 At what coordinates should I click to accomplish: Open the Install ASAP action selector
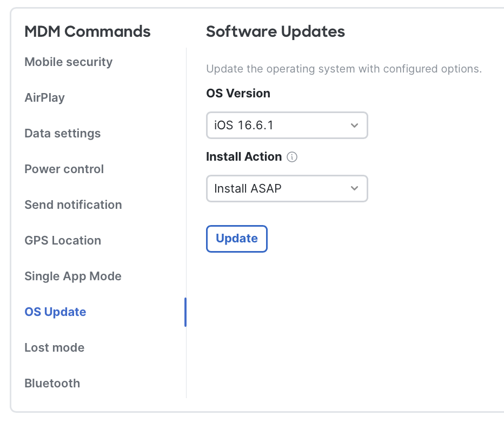pos(287,188)
